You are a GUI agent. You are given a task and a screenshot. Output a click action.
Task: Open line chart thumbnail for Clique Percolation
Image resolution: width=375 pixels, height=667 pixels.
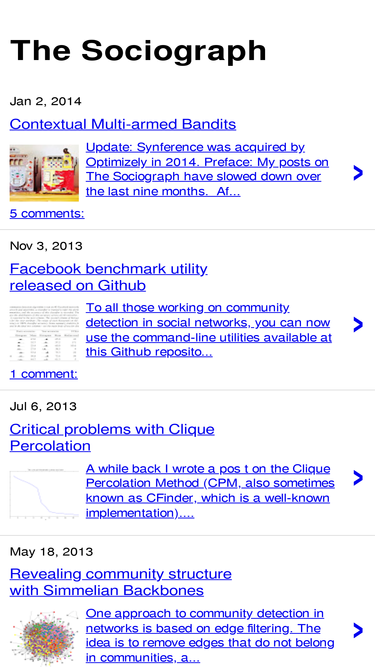pyautogui.click(x=44, y=494)
